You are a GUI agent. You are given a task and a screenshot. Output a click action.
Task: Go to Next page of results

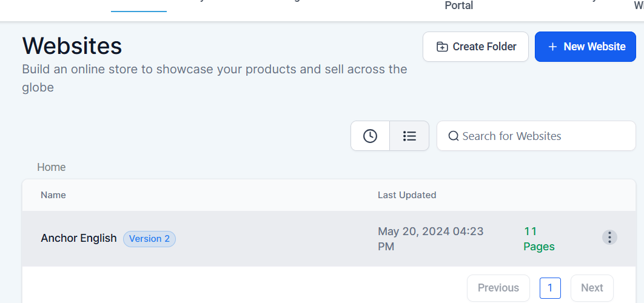click(x=592, y=288)
